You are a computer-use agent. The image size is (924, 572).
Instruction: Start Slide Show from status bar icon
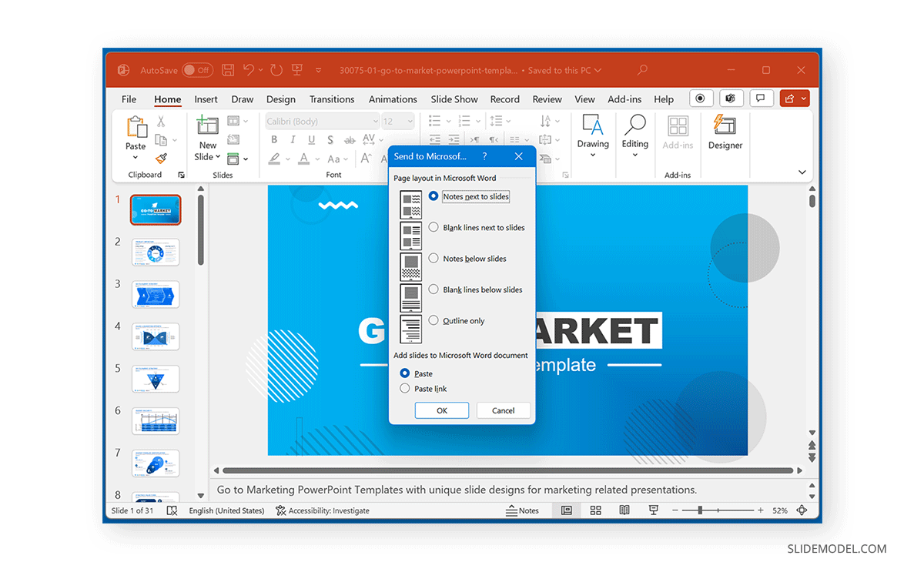[654, 510]
